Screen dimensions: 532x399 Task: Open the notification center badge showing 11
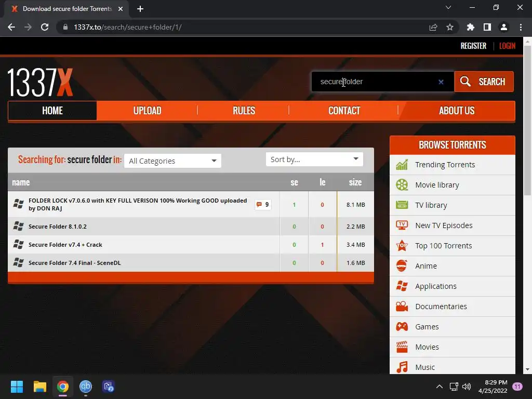517,387
